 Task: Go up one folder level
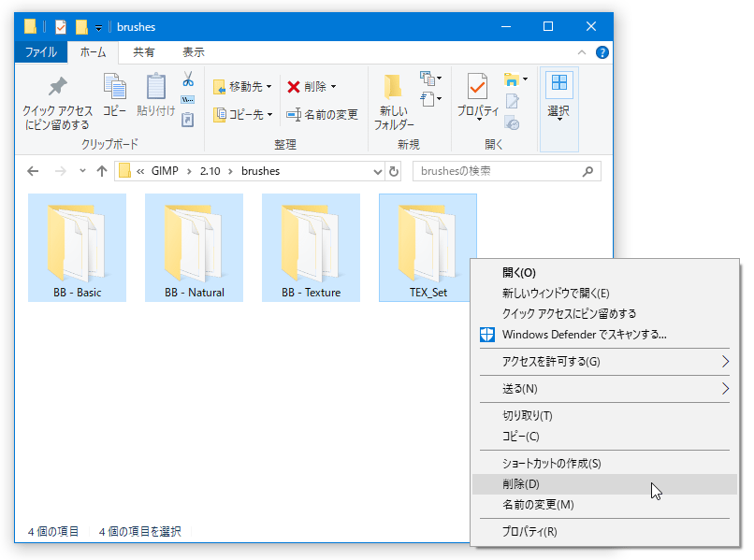101,171
